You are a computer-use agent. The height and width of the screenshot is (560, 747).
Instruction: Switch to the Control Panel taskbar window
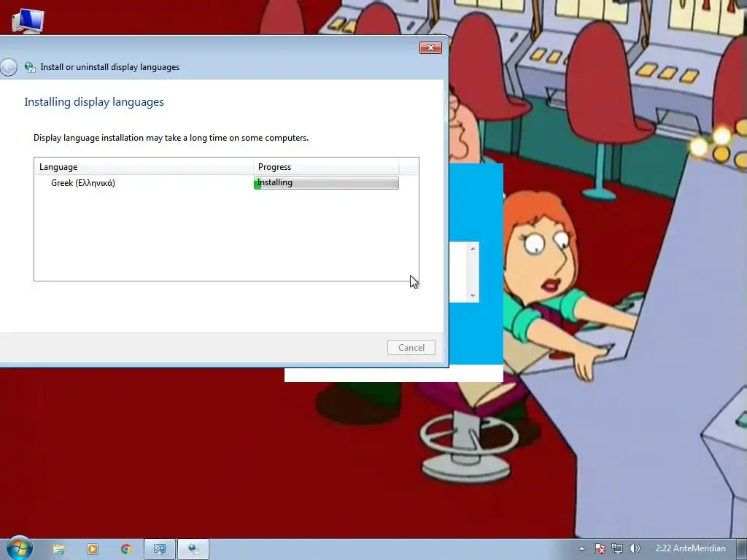point(160,549)
